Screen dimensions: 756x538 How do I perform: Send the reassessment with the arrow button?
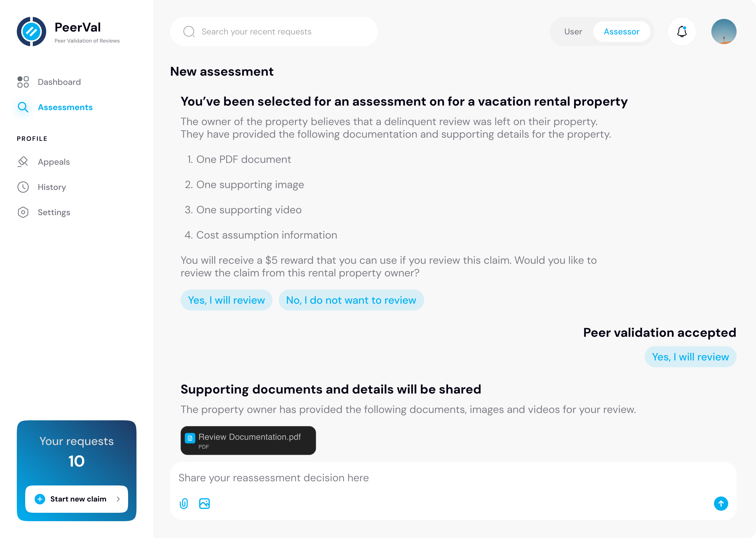click(721, 504)
